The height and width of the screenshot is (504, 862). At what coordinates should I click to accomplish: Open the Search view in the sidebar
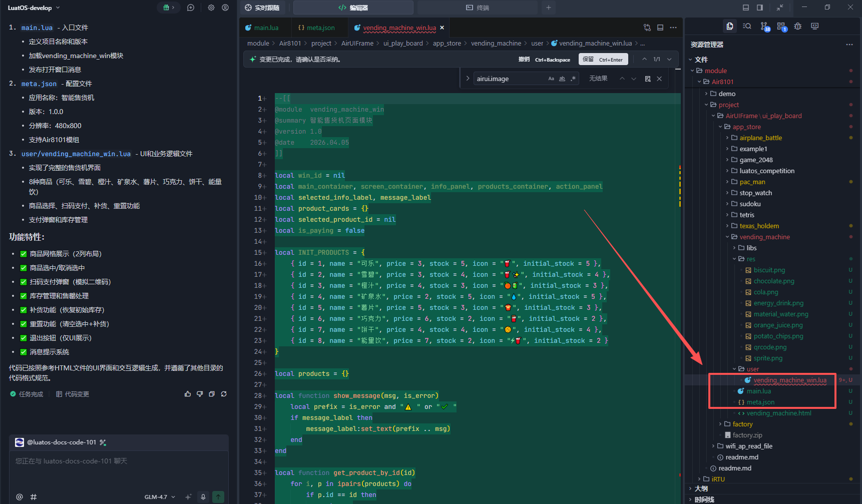tap(747, 26)
